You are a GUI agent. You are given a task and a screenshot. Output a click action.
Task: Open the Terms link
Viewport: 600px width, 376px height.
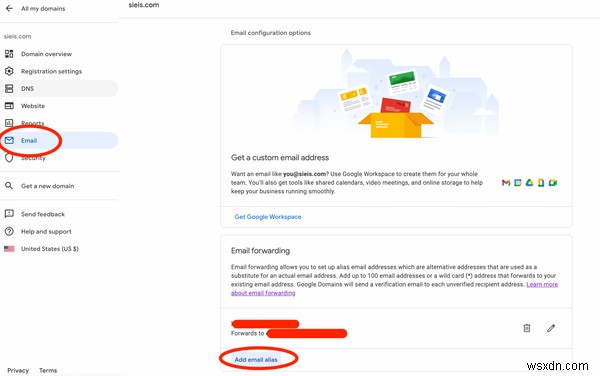point(48,370)
